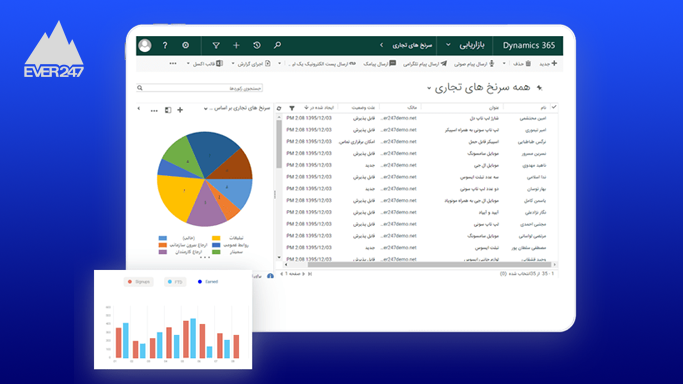The image size is (683, 384).
Task: Open the dropdown arrow beside حذف
Action: point(504,64)
